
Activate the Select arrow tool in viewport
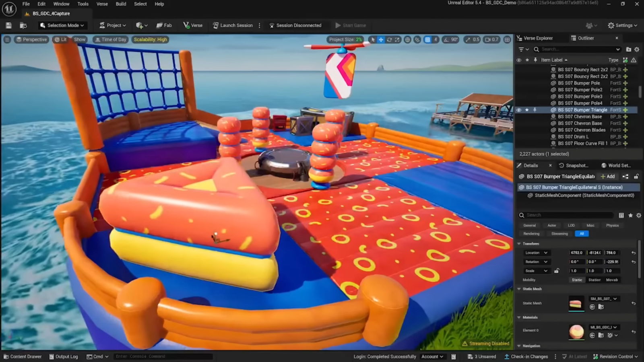pyautogui.click(x=373, y=39)
